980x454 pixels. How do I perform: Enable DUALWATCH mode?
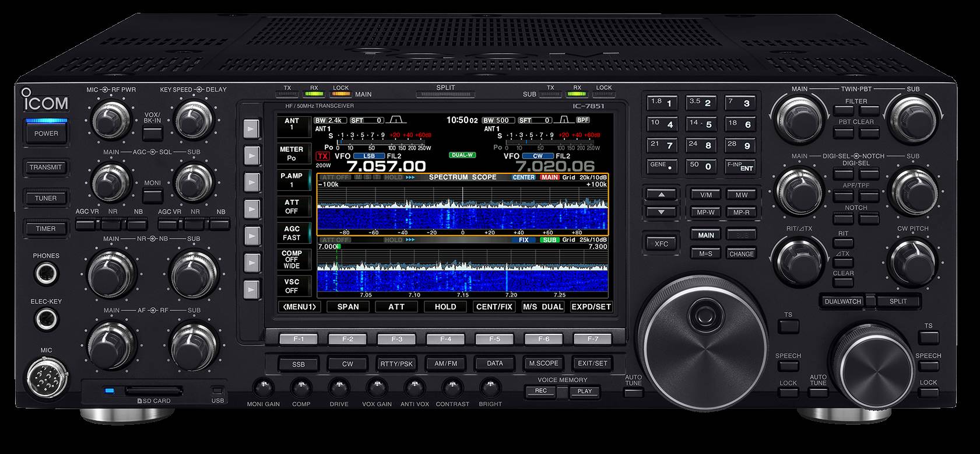pyautogui.click(x=842, y=302)
